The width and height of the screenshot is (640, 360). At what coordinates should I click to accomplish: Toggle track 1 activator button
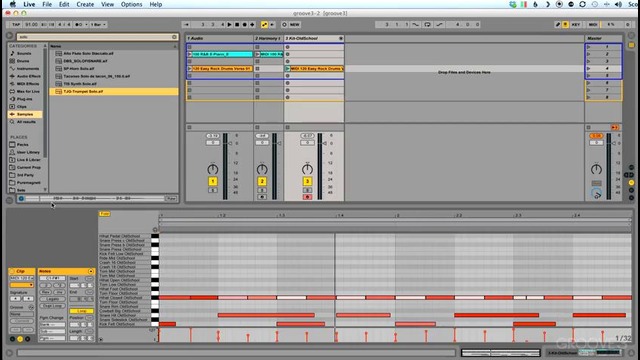[x=213, y=181]
